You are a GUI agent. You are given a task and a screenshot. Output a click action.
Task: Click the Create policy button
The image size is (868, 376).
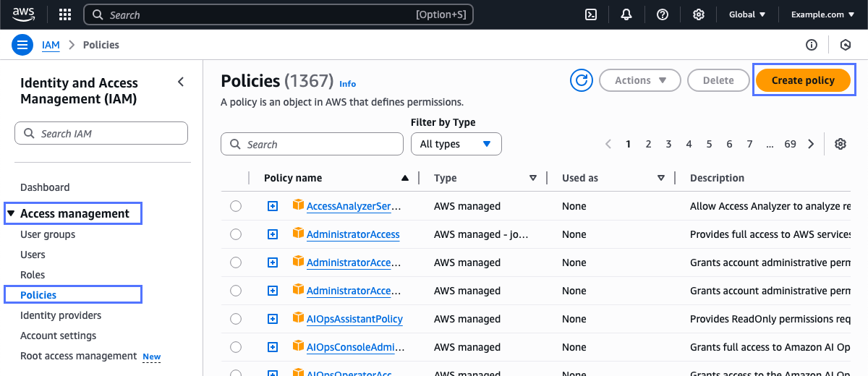coord(803,80)
